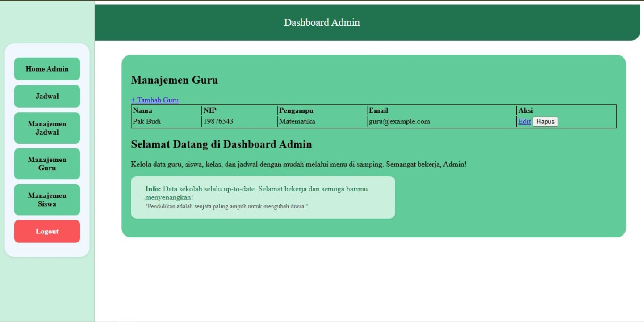The image size is (644, 322).
Task: Select the Pak Budi name cell
Action: point(147,121)
